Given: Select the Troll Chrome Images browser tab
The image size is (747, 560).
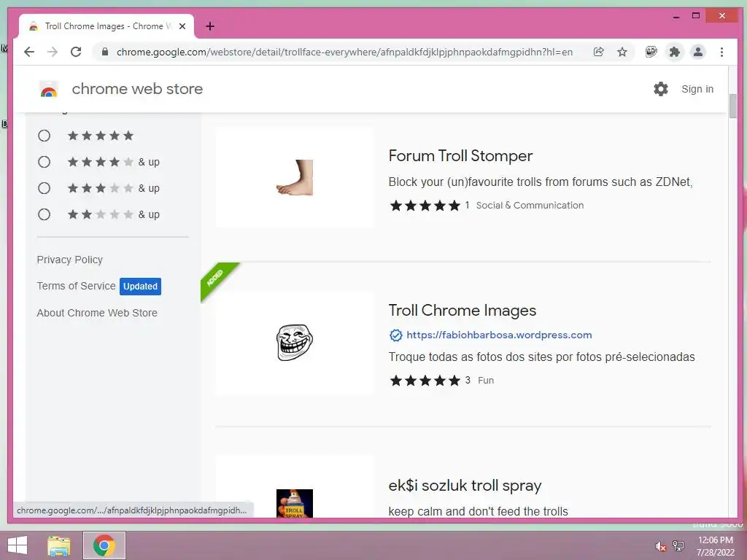Looking at the screenshot, I should pyautogui.click(x=107, y=26).
